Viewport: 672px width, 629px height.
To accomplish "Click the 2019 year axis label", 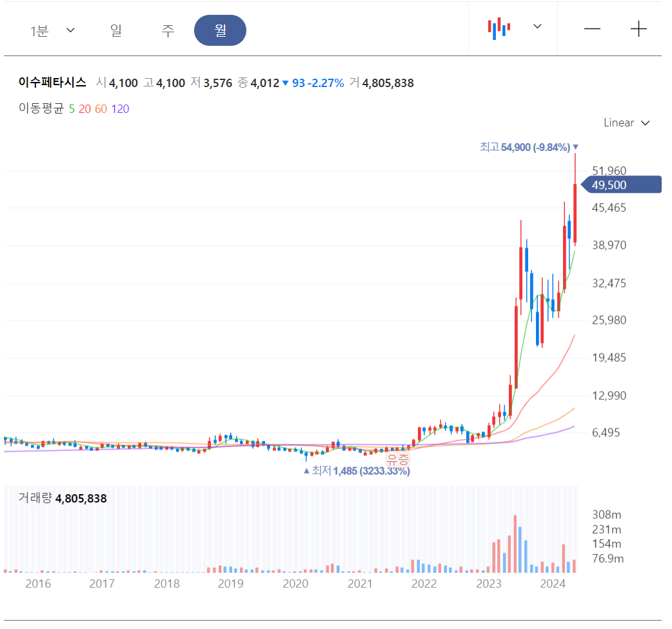I will [231, 584].
